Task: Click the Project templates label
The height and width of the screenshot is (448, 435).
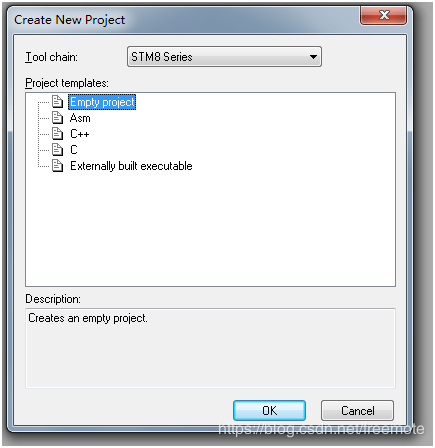Action: pyautogui.click(x=67, y=83)
